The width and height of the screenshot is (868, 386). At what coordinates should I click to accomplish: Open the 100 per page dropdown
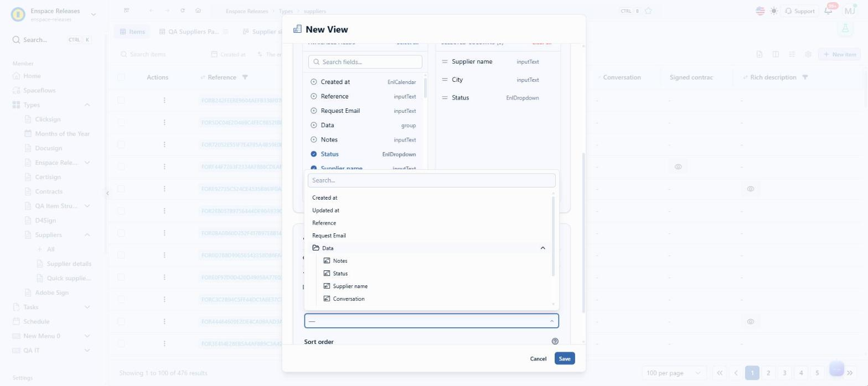[674, 373]
